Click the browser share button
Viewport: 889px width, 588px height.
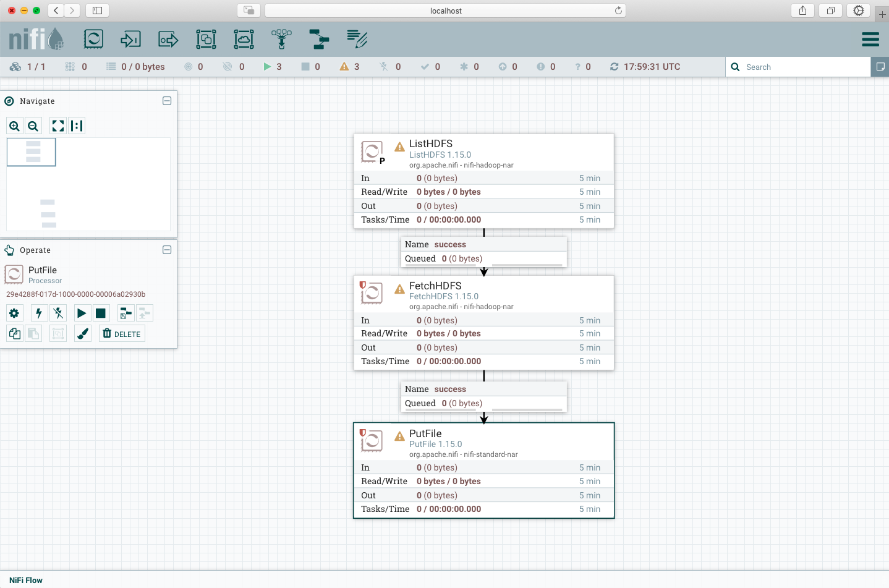[x=802, y=11]
